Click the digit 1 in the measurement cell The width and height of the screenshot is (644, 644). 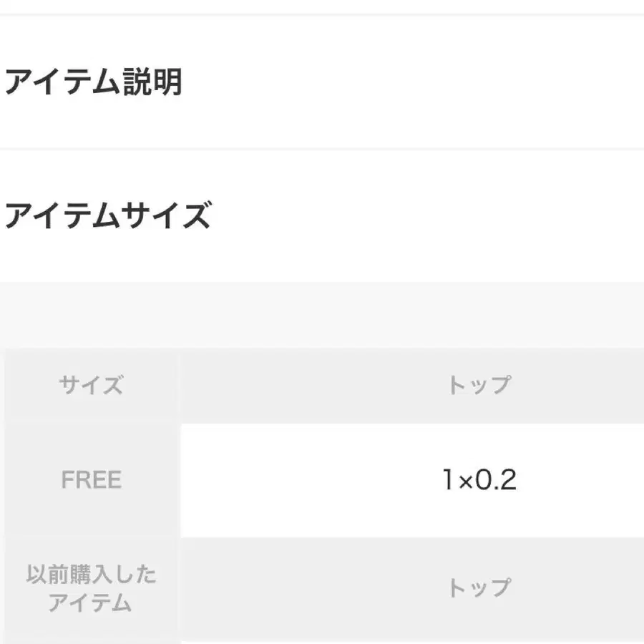coord(448,479)
